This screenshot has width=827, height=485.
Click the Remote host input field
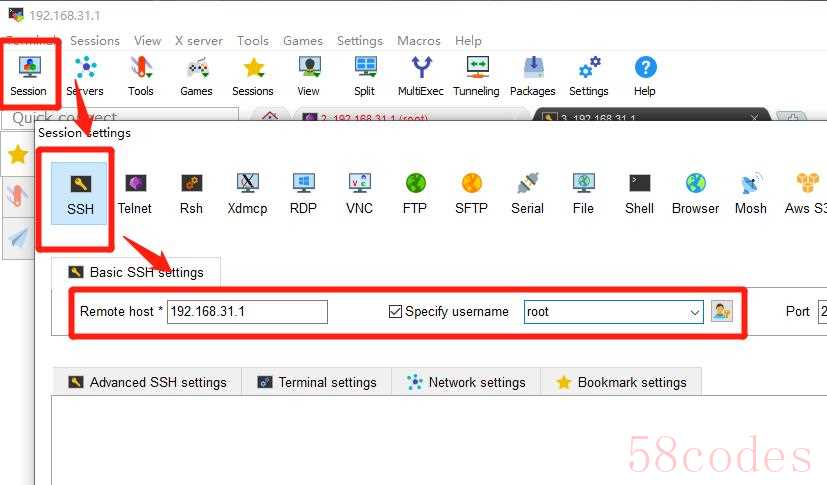[x=247, y=312]
